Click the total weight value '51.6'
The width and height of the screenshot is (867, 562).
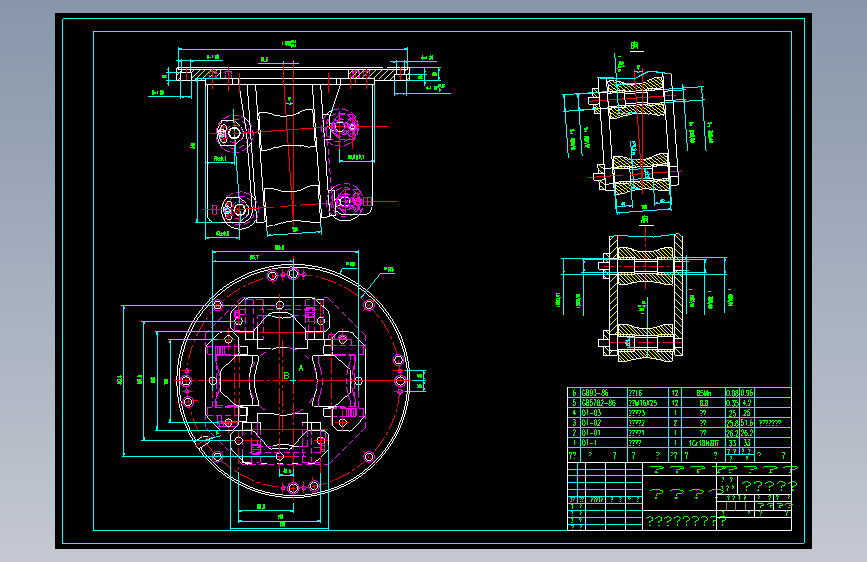point(747,423)
